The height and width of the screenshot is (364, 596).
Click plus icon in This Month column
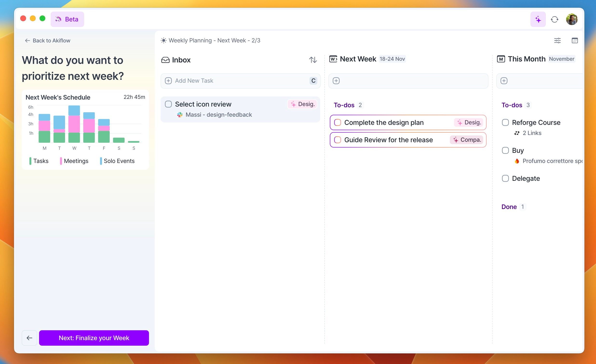point(504,81)
